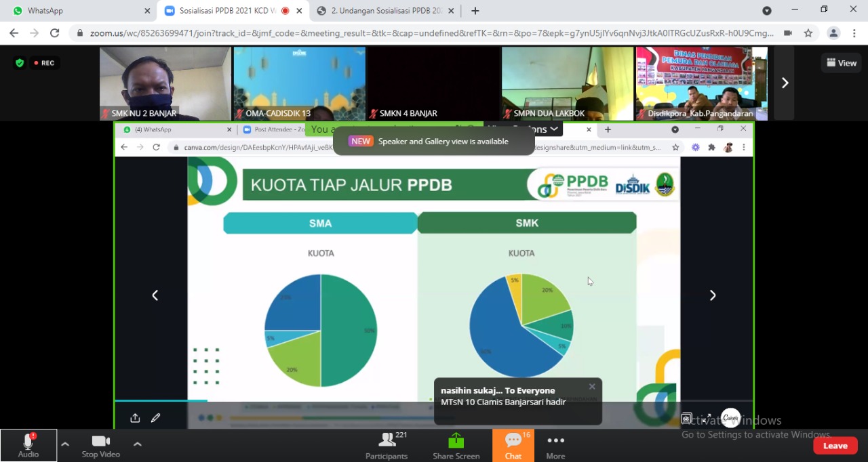Image resolution: width=868 pixels, height=462 pixels.
Task: Click the pencil draw icon in shared Canva
Action: pyautogui.click(x=155, y=418)
